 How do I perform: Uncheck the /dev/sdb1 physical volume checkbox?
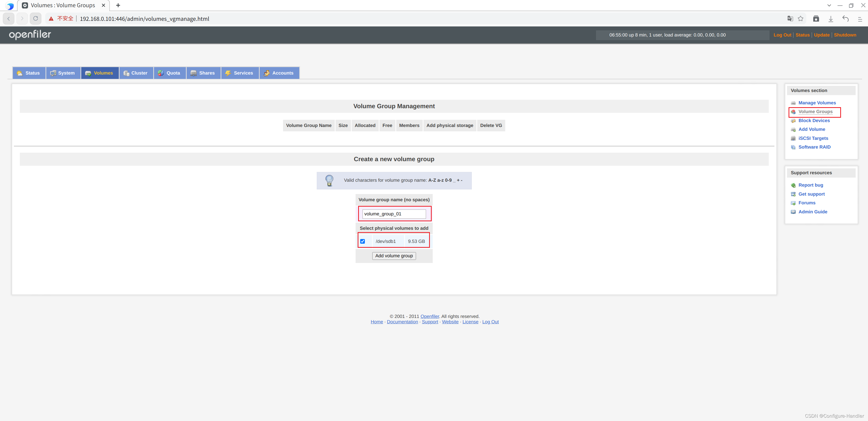(x=363, y=241)
